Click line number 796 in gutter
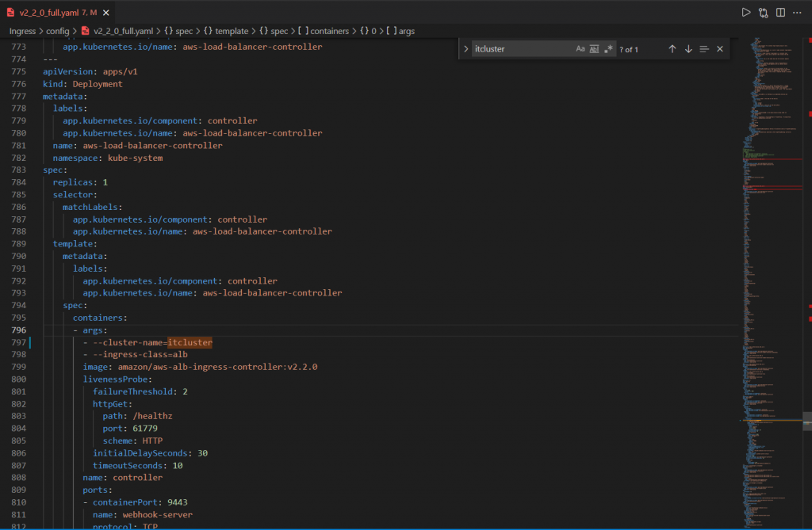Viewport: 812px width, 530px height. pyautogui.click(x=19, y=330)
